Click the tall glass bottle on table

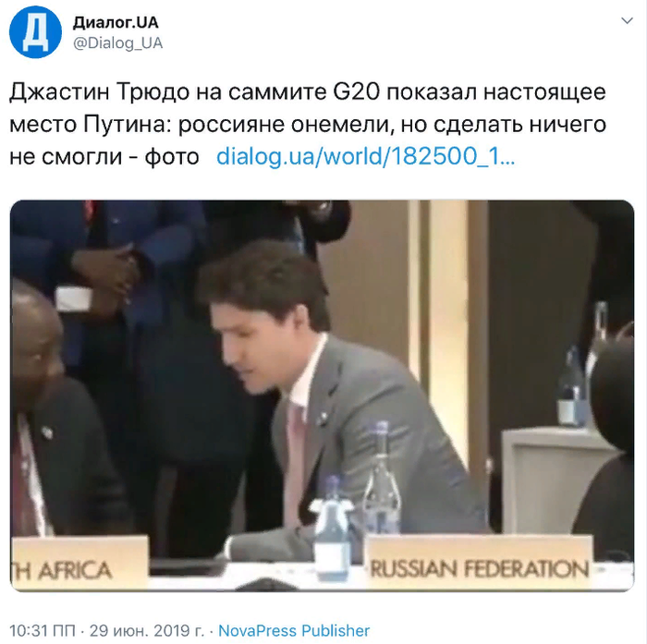click(x=381, y=479)
